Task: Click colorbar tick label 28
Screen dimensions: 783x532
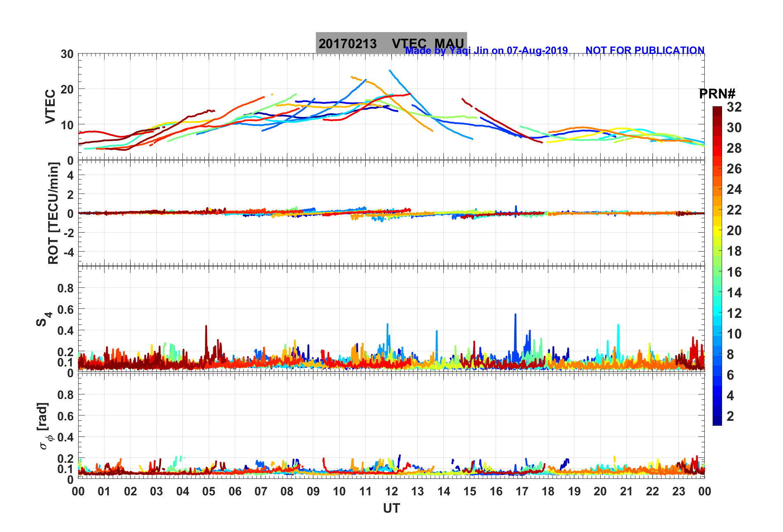Action: click(x=734, y=148)
